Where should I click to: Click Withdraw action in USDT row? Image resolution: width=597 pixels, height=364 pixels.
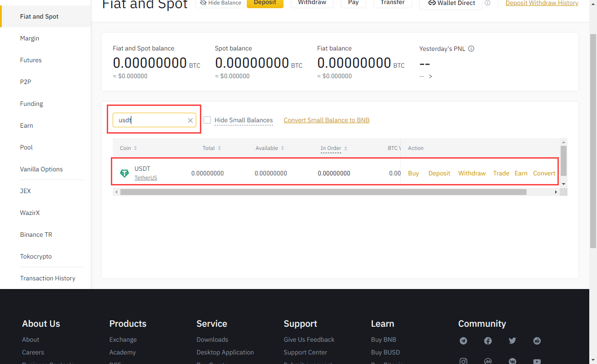click(472, 173)
